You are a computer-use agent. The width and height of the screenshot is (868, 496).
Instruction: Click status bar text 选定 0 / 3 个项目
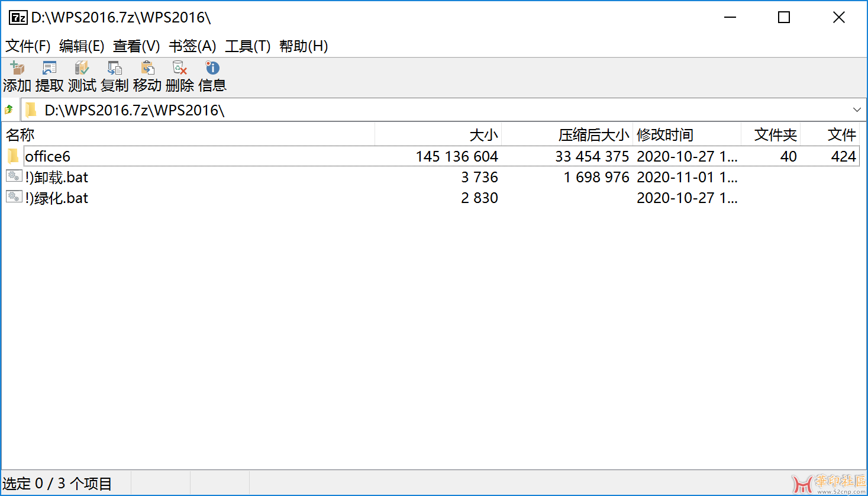pos(57,484)
